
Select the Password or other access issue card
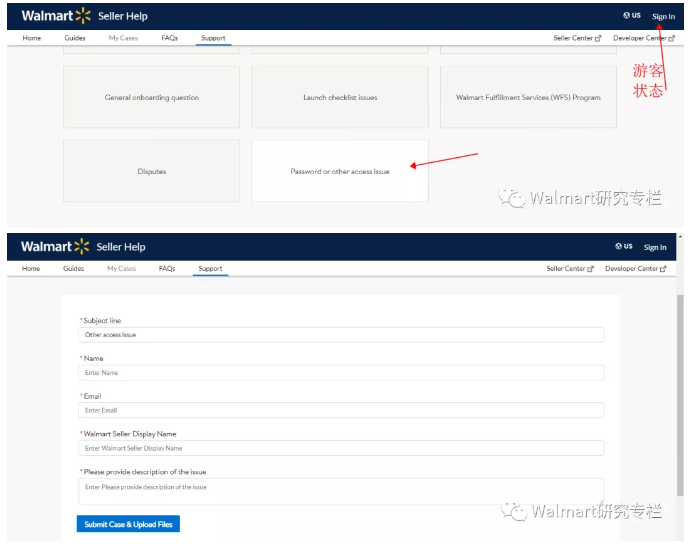click(340, 171)
